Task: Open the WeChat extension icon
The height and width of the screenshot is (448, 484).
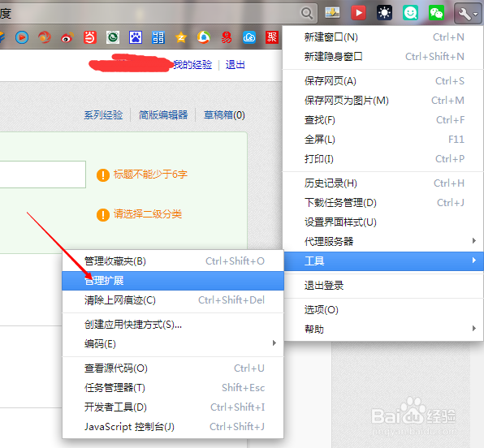Action: (x=436, y=13)
